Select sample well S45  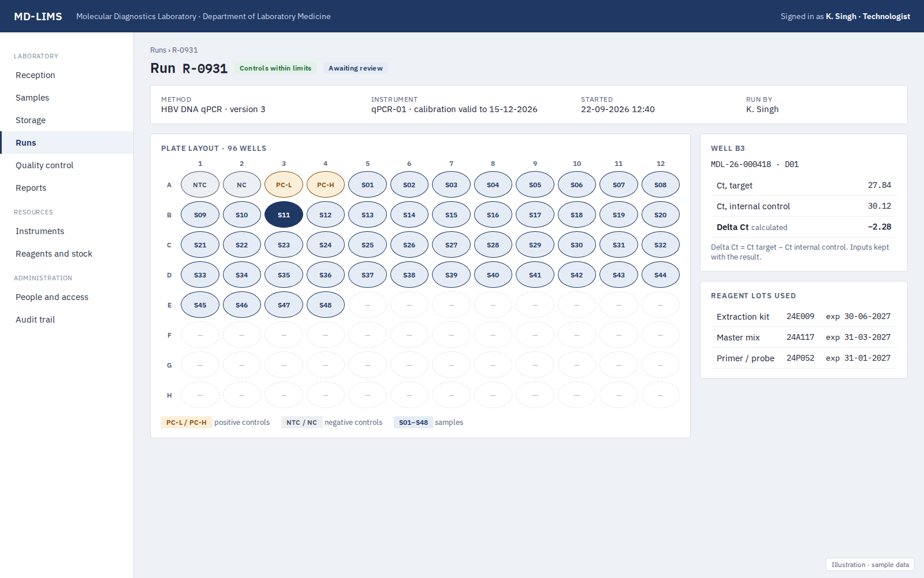(x=200, y=305)
